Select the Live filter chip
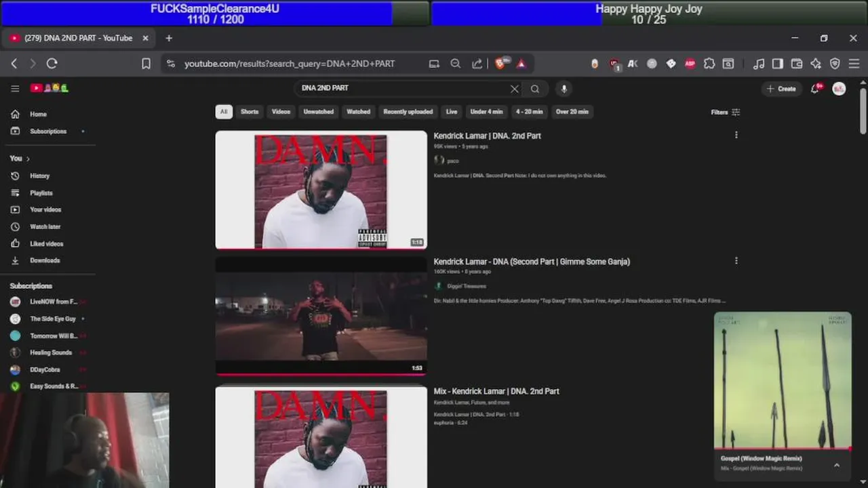 click(452, 112)
